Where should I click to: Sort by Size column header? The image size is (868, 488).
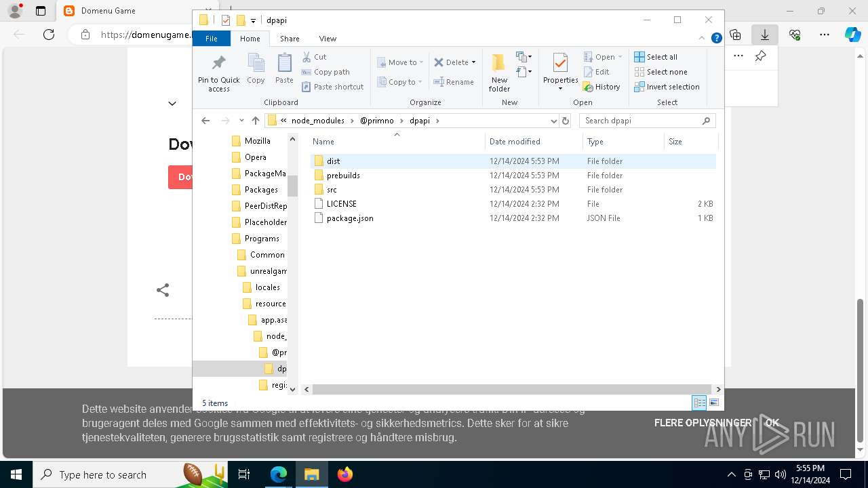[691, 142]
